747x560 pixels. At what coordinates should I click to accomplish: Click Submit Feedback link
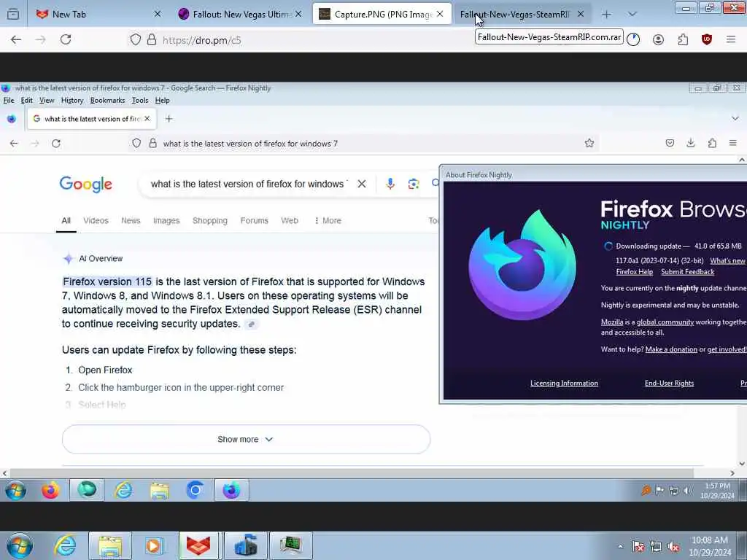687,272
